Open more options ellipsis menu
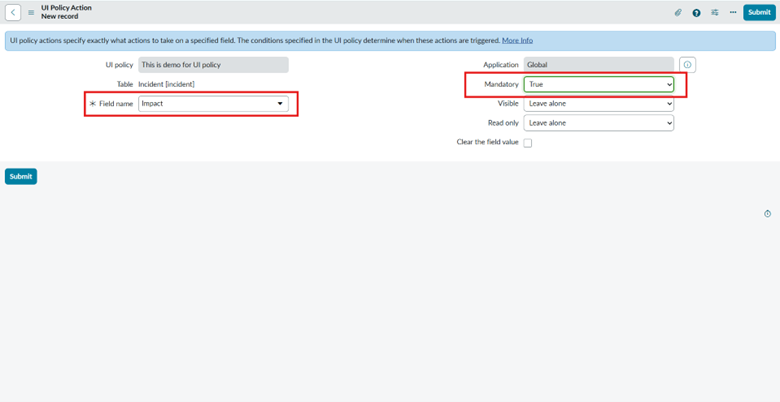This screenshot has width=780, height=402. click(733, 12)
